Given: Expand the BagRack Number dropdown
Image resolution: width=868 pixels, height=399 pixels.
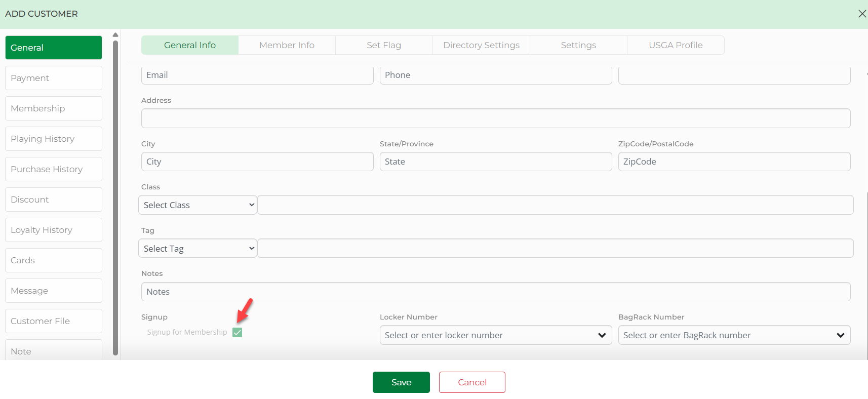Looking at the screenshot, I should click(x=840, y=335).
